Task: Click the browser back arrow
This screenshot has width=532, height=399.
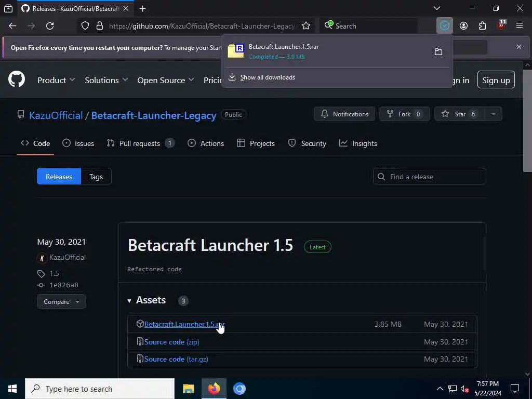Action: coord(12,26)
